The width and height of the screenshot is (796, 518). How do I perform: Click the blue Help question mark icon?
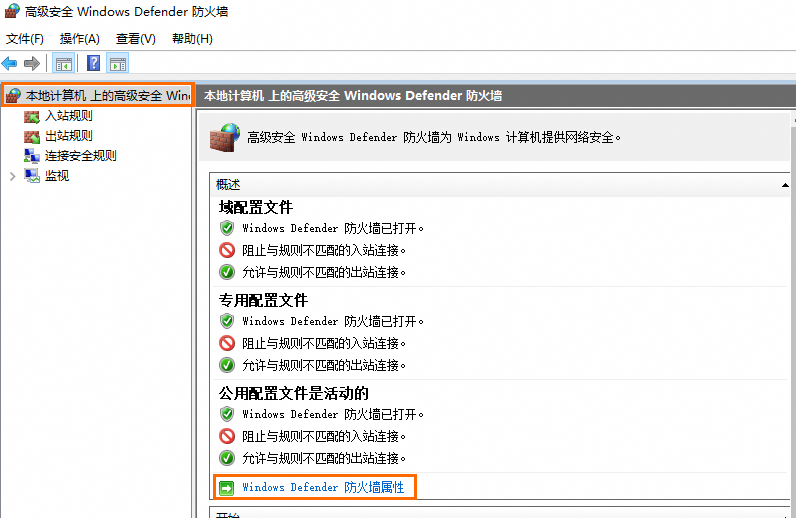coord(93,64)
